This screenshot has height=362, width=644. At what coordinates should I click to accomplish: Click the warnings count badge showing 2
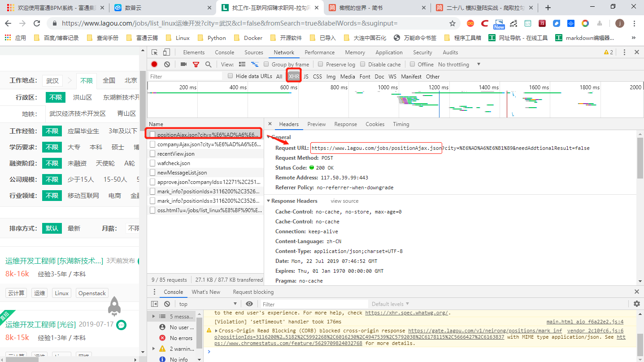click(609, 52)
